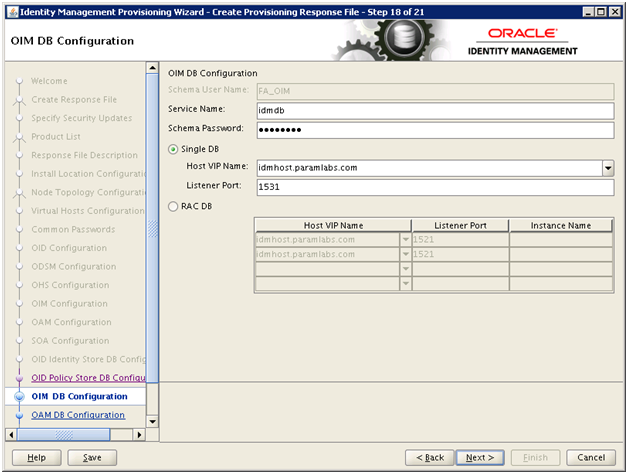628x474 pixels.
Task: Click the disabled Finish button
Action: (535, 458)
